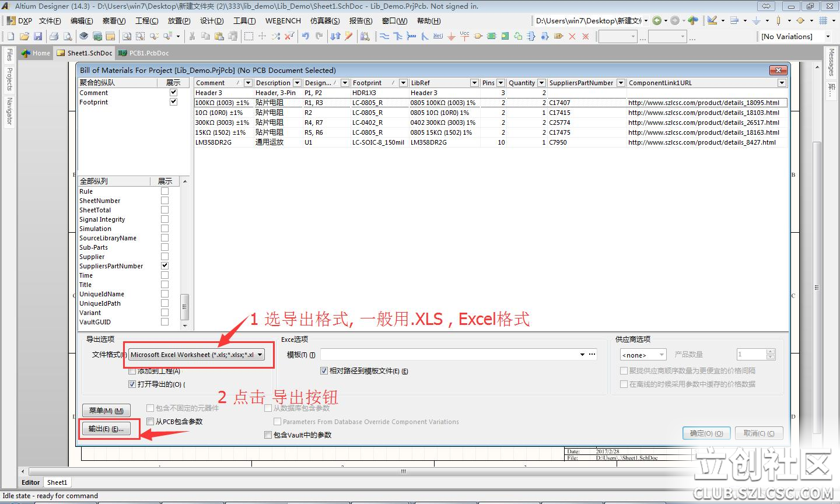
Task: Open the Comment column filter dropdown
Action: click(248, 83)
